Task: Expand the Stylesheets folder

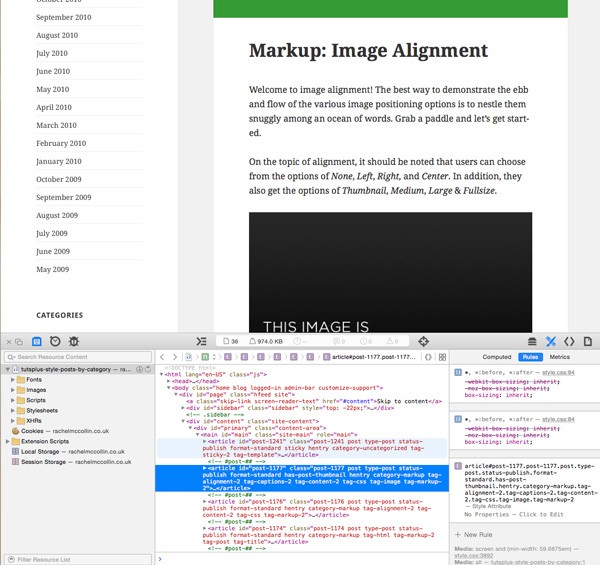Action: point(13,410)
